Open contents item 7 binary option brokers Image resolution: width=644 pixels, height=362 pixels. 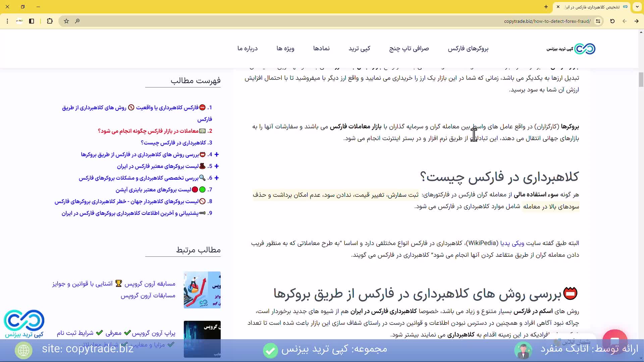153,190
